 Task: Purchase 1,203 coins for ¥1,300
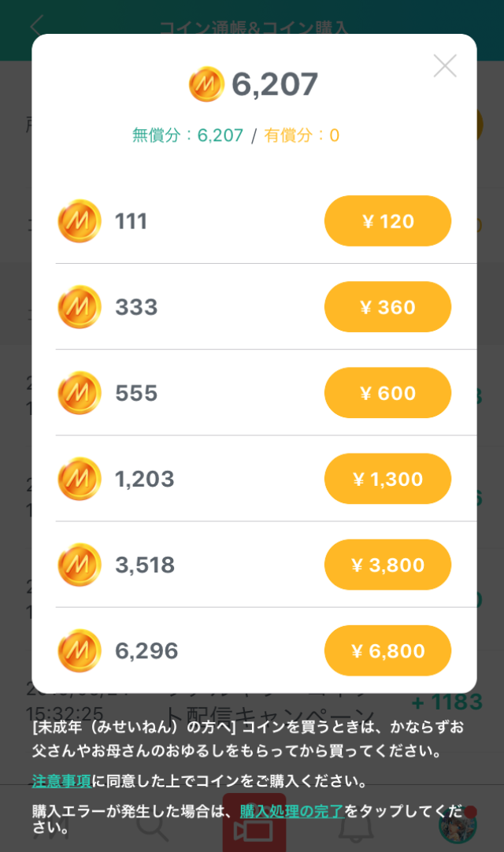(387, 479)
